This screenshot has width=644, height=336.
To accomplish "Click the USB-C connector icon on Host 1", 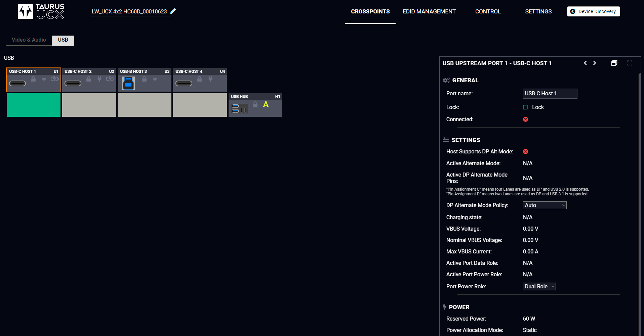I will tap(17, 83).
